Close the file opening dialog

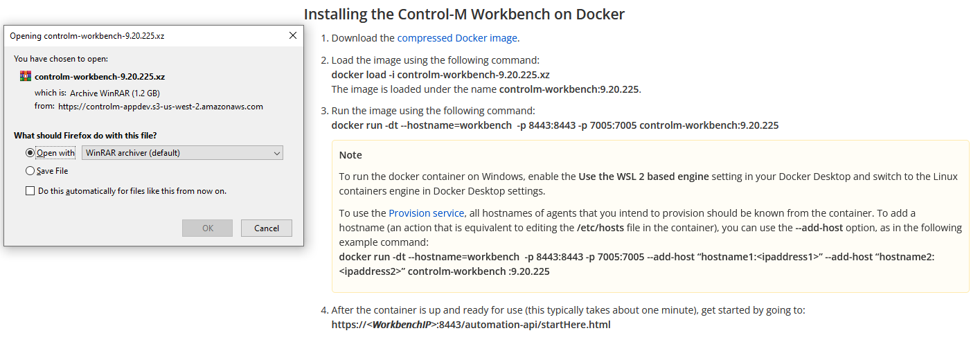click(293, 35)
